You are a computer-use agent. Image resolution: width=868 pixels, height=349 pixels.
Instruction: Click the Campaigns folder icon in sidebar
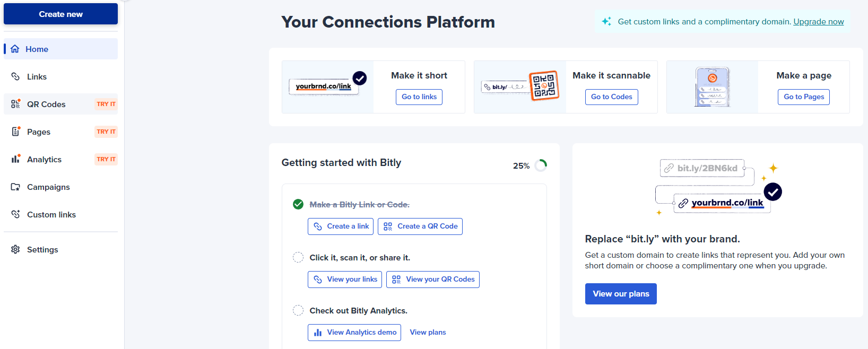pyautogui.click(x=15, y=187)
